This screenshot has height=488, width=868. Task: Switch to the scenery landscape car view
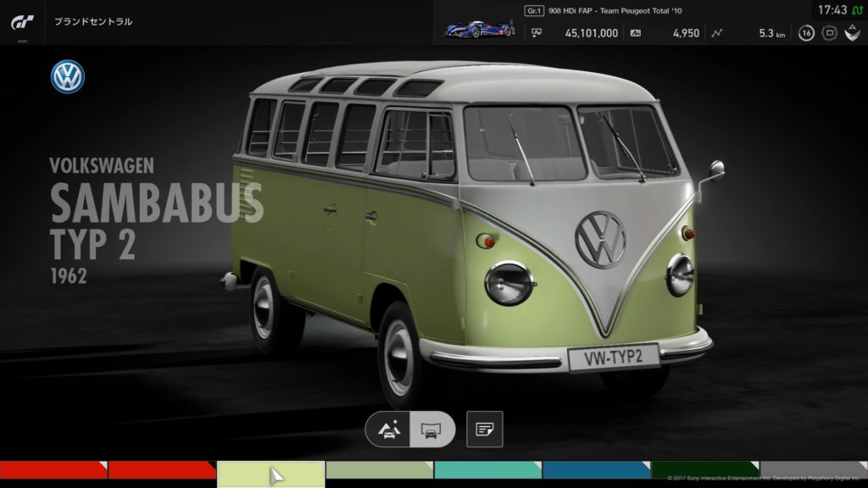pos(388,430)
